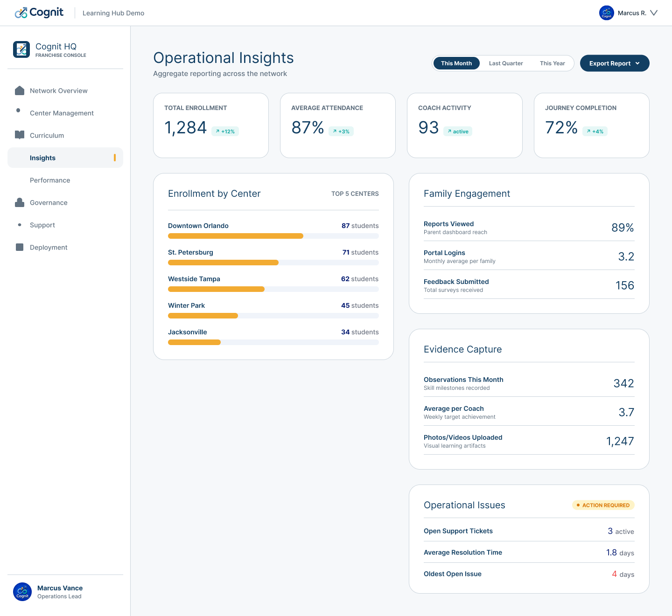Click the Jacksonville enrollment bar
This screenshot has width=672, height=616.
point(273,342)
